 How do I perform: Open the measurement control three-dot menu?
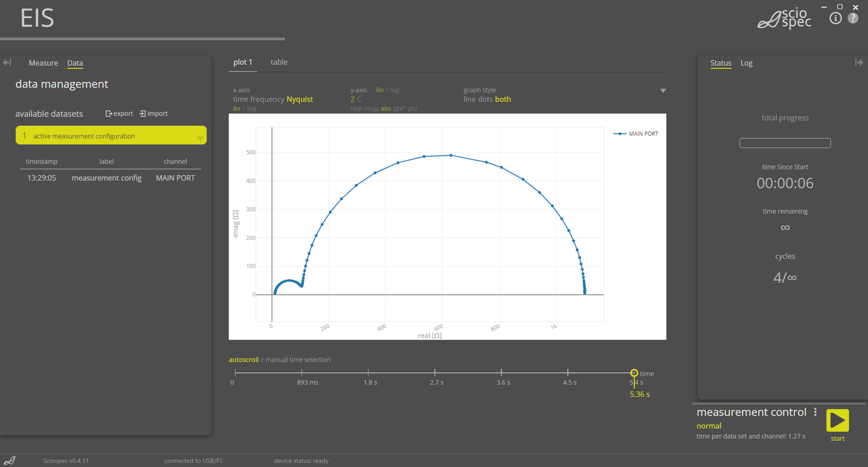click(815, 412)
